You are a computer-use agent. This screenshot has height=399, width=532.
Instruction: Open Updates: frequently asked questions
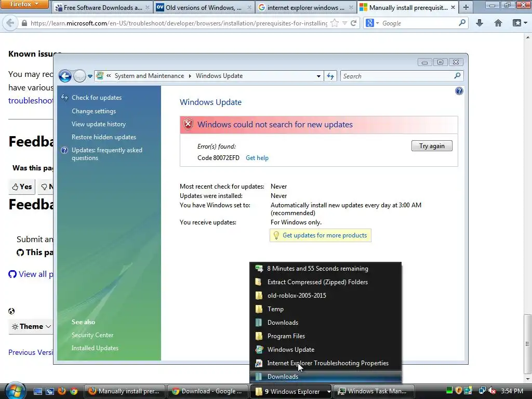[x=107, y=154]
